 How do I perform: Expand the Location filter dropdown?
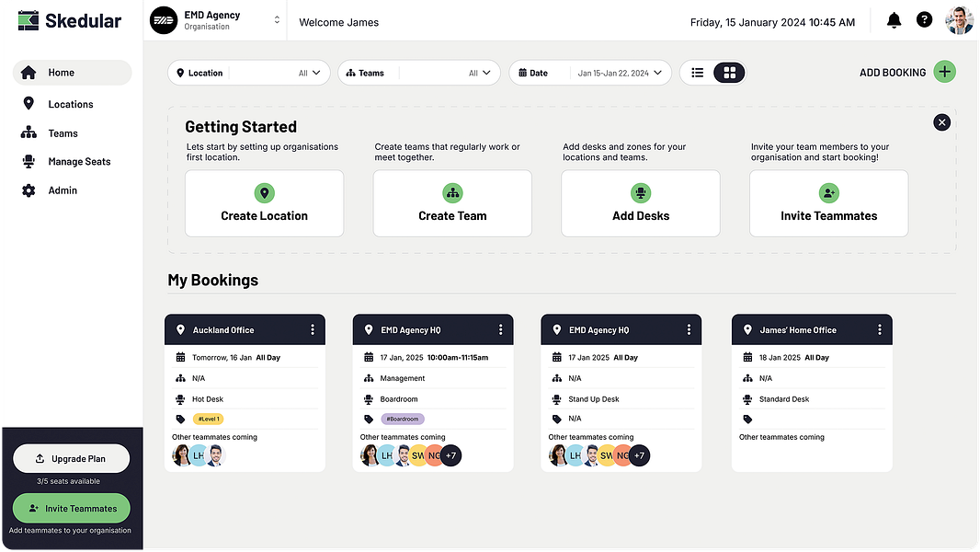pyautogui.click(x=248, y=74)
